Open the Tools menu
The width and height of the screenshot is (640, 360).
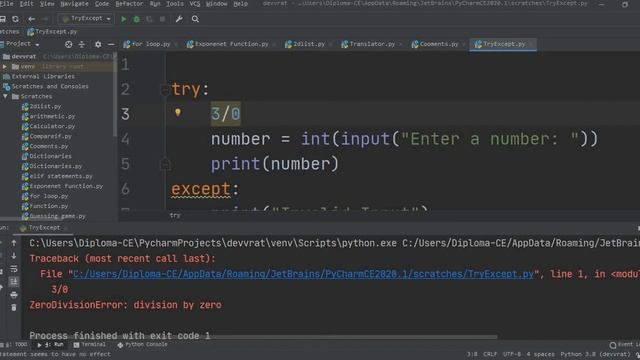(175, 4)
